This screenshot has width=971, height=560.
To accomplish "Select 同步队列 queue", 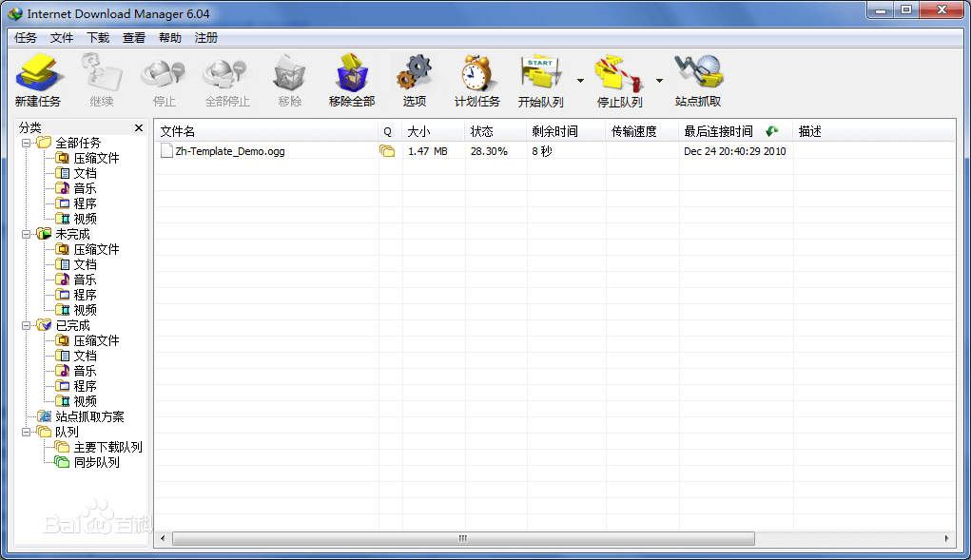I will tap(96, 462).
